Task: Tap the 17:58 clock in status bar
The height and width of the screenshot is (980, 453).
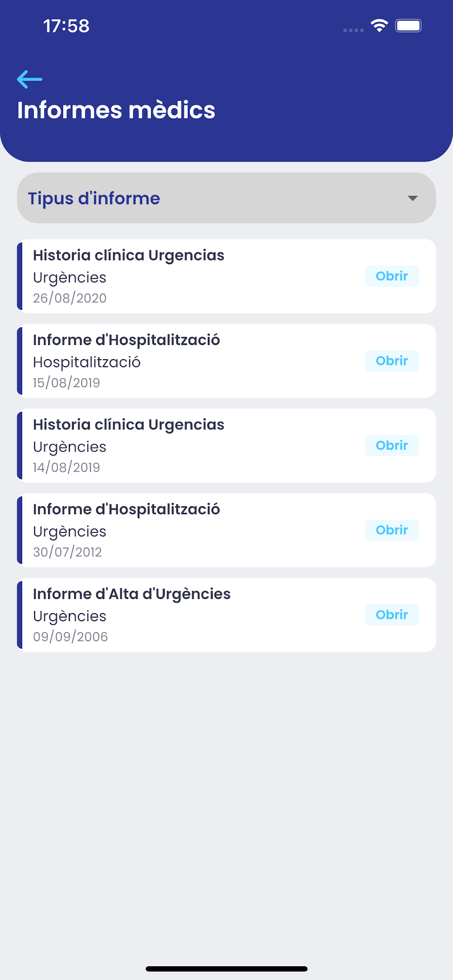Action: [66, 26]
